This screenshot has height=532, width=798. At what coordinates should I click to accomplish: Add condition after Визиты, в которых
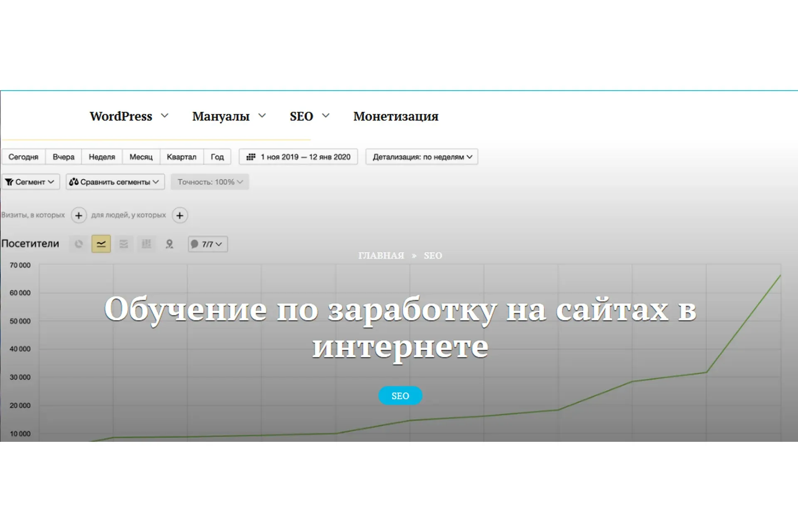click(x=79, y=215)
